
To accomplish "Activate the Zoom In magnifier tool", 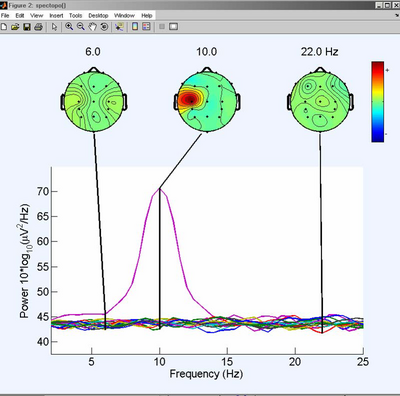I will (x=69, y=27).
